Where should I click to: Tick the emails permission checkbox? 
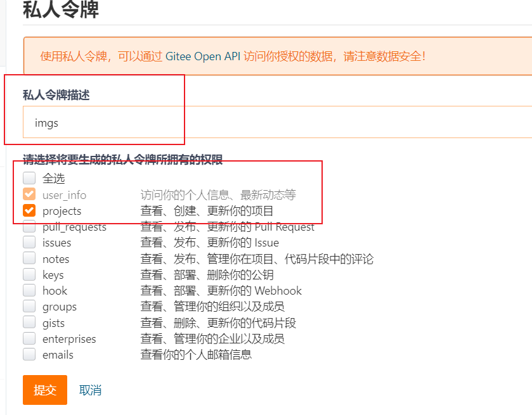tap(29, 354)
